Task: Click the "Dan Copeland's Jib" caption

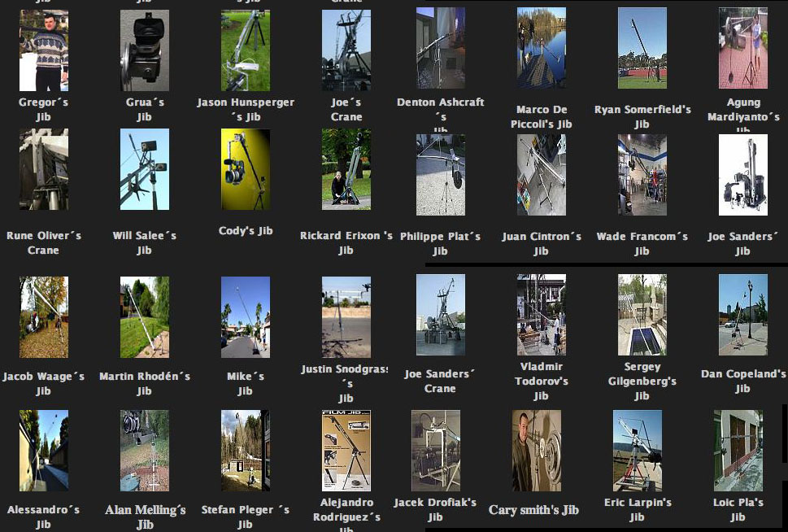Action: (742, 382)
